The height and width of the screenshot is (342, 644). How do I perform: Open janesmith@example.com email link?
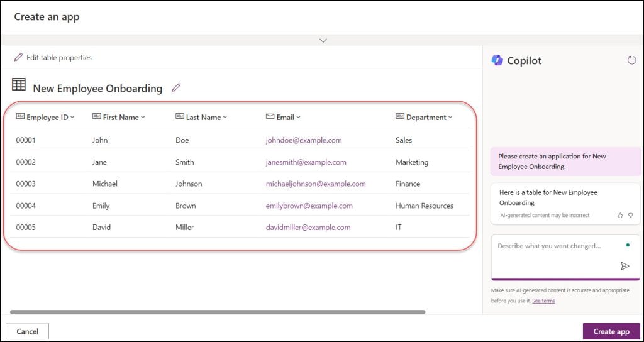[x=306, y=162]
